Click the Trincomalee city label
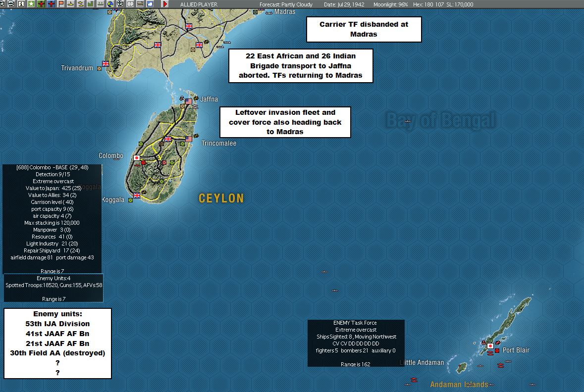 (218, 144)
